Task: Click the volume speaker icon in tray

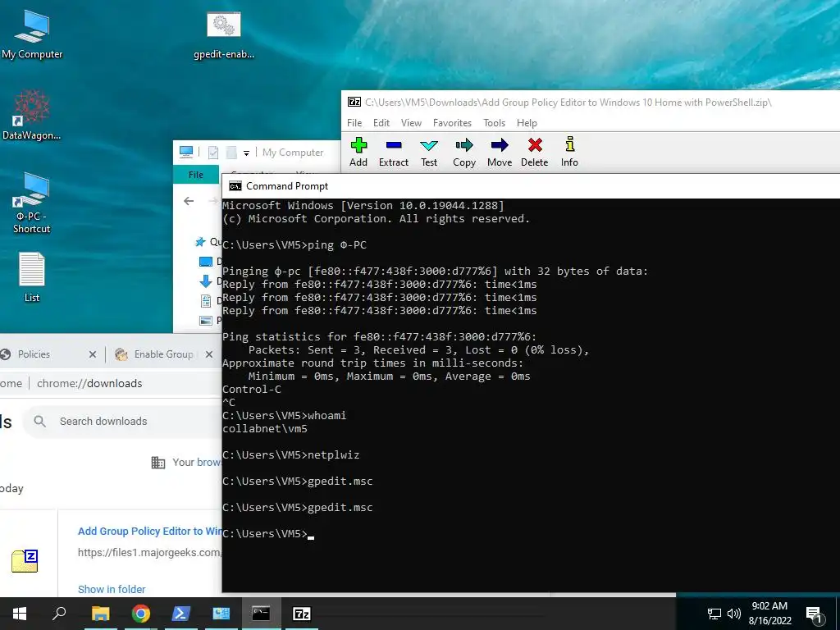Action: coord(734,614)
